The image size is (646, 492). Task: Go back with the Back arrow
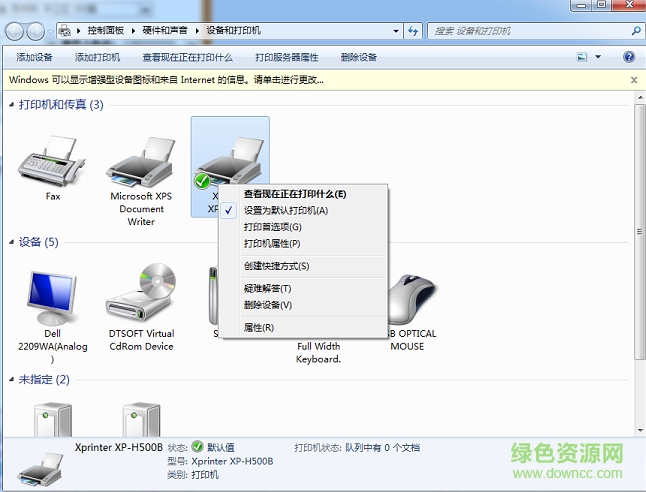[x=14, y=31]
